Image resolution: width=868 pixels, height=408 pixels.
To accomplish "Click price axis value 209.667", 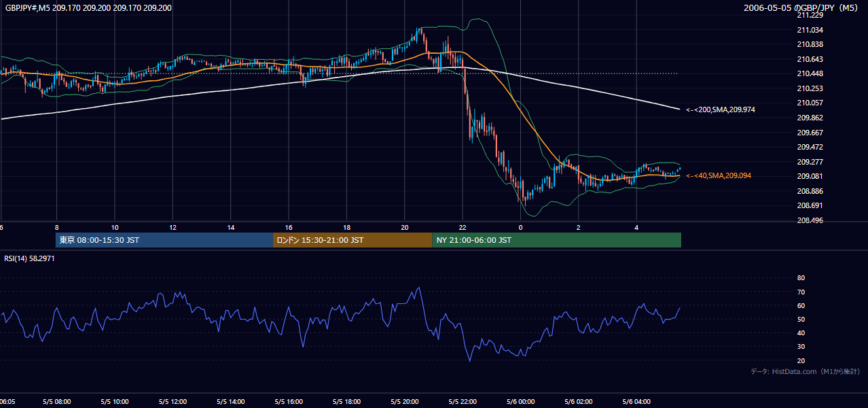I will 809,133.
